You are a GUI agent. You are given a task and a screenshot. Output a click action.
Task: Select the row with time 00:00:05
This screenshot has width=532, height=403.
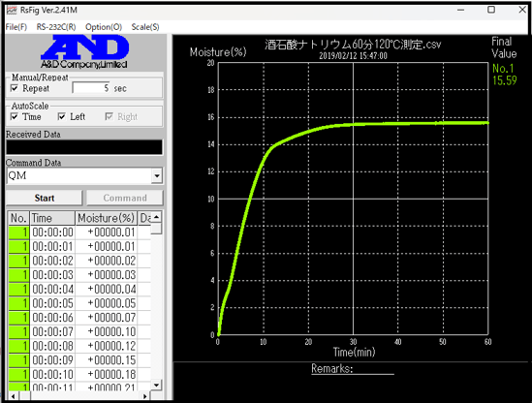[x=79, y=303]
